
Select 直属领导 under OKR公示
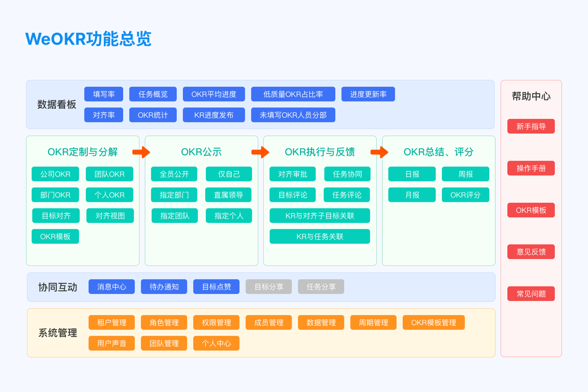(228, 195)
